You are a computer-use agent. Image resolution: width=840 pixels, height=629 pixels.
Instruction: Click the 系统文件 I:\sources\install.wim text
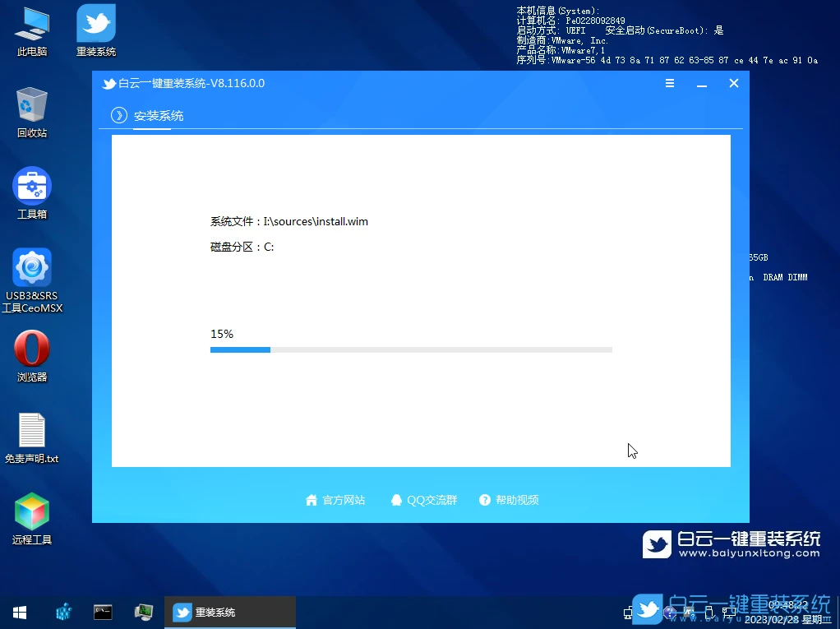(x=288, y=222)
